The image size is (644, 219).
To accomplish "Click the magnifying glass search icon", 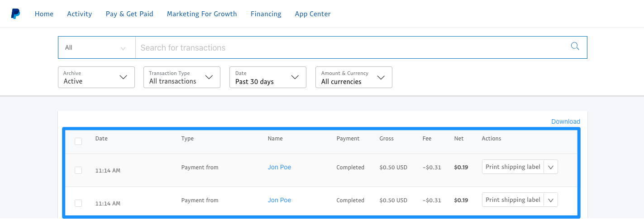I will [575, 46].
